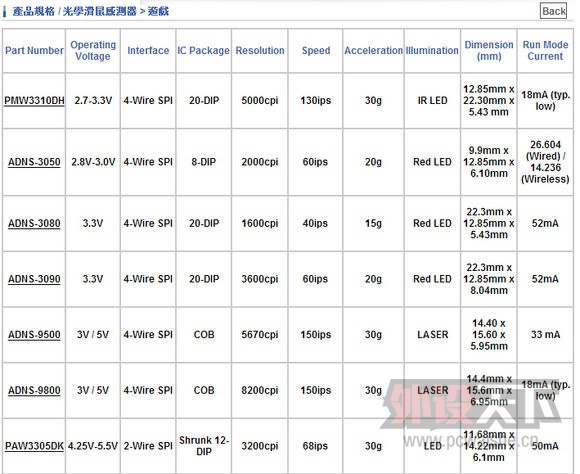Open the ADNS-9800 part link
This screenshot has height=474, width=580.
tap(34, 390)
